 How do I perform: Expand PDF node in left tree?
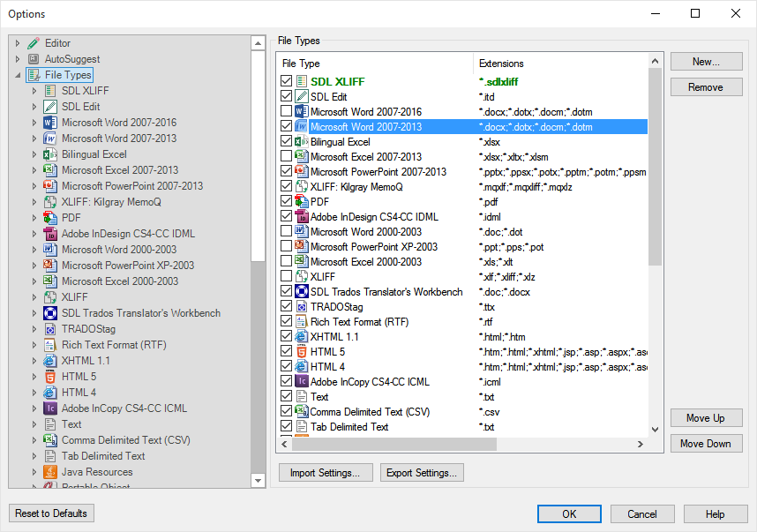(34, 218)
